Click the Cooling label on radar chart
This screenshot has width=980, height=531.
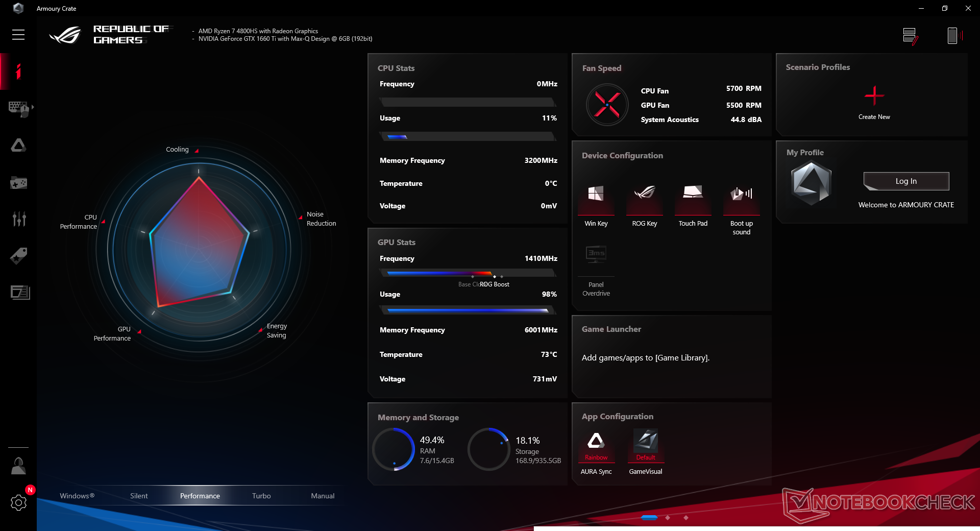[177, 150]
